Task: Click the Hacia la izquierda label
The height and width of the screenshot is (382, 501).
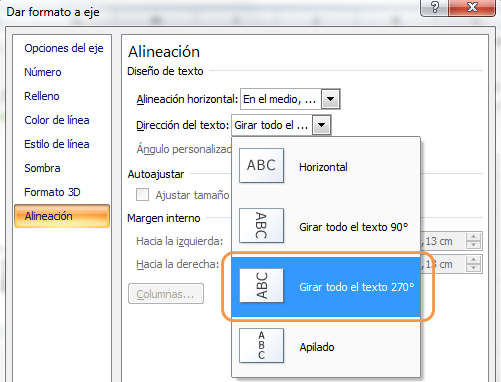Action: 179,241
